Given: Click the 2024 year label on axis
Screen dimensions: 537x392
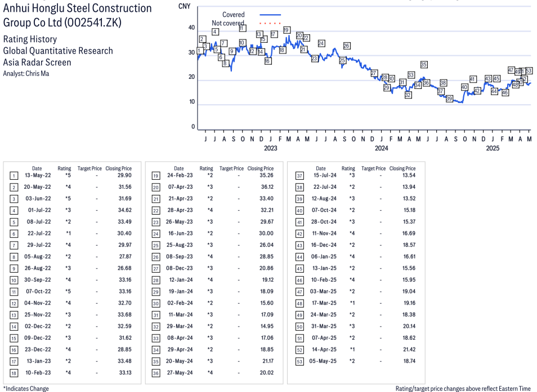Looking at the screenshot, I should (x=381, y=148).
